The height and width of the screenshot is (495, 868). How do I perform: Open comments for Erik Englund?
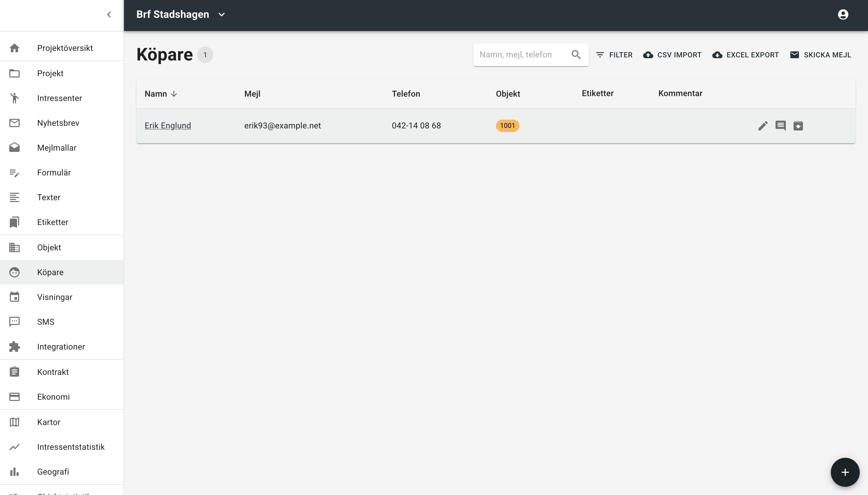click(780, 126)
